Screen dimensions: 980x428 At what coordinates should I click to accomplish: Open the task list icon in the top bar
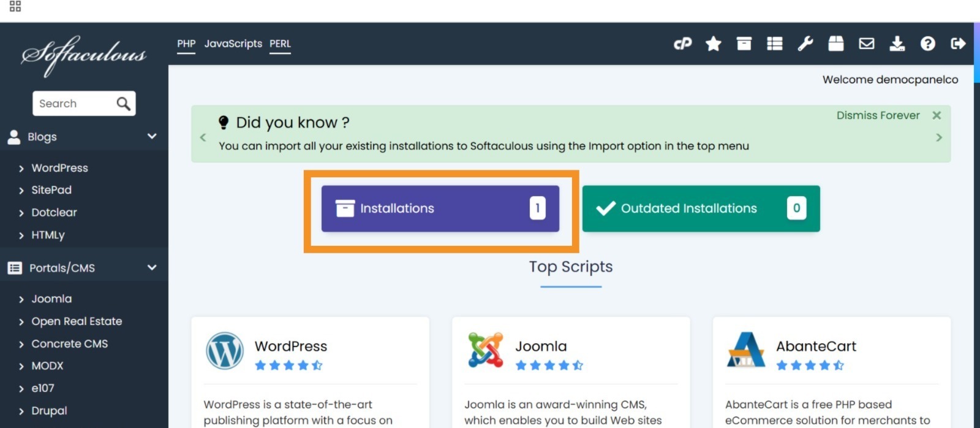point(774,44)
